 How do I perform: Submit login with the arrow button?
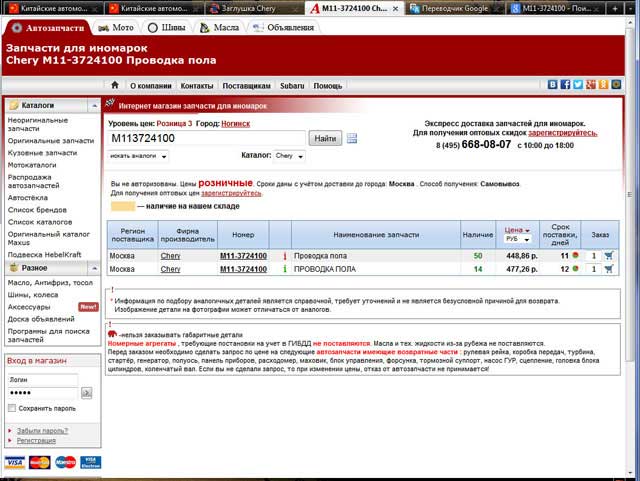click(x=87, y=393)
